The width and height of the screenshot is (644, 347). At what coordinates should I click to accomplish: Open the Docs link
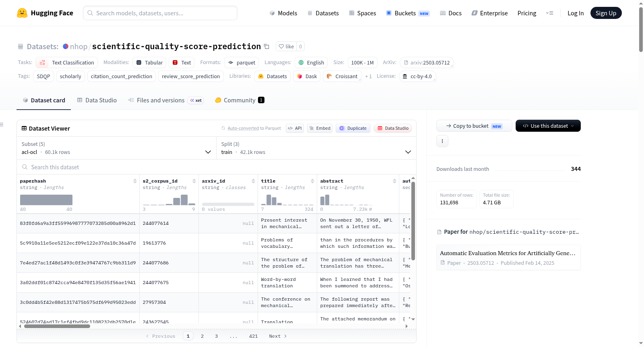coord(450,13)
